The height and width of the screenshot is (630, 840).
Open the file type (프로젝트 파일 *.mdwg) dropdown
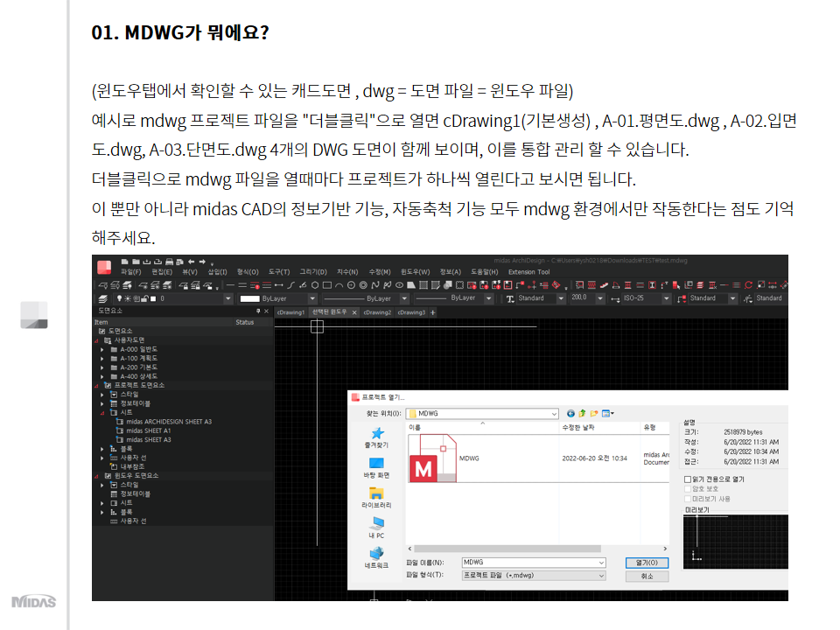(x=602, y=576)
